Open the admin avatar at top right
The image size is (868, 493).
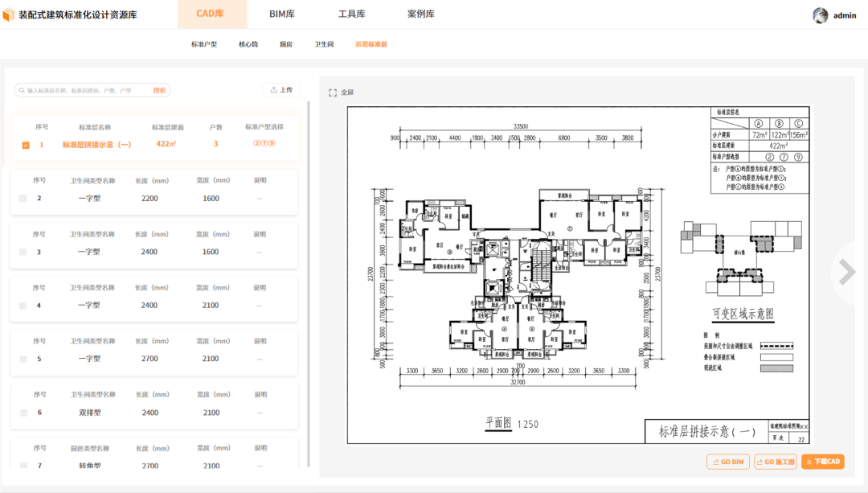tap(821, 15)
